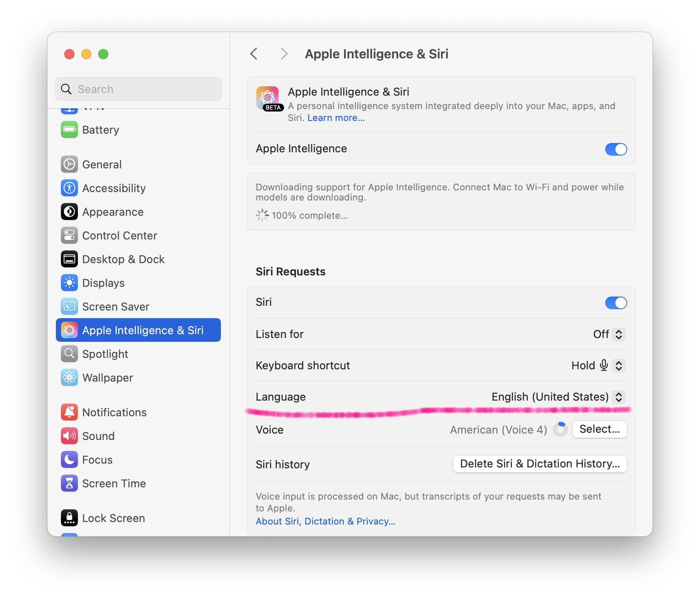Click the Lock Screen icon

(x=69, y=518)
